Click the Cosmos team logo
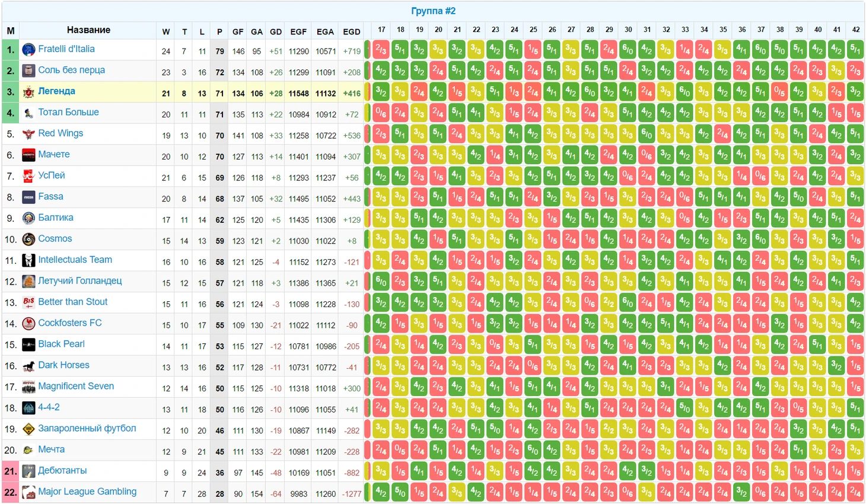This screenshot has width=866, height=504. 28,240
